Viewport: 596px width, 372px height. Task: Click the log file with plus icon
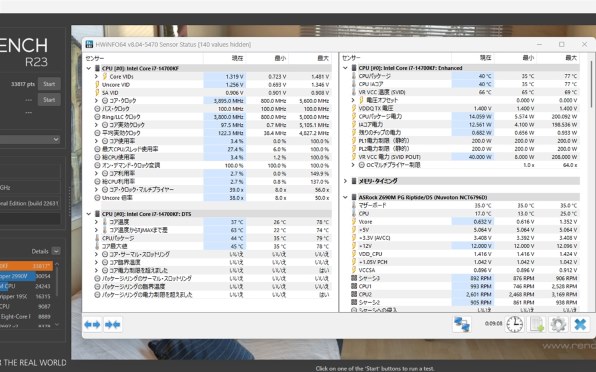click(536, 325)
